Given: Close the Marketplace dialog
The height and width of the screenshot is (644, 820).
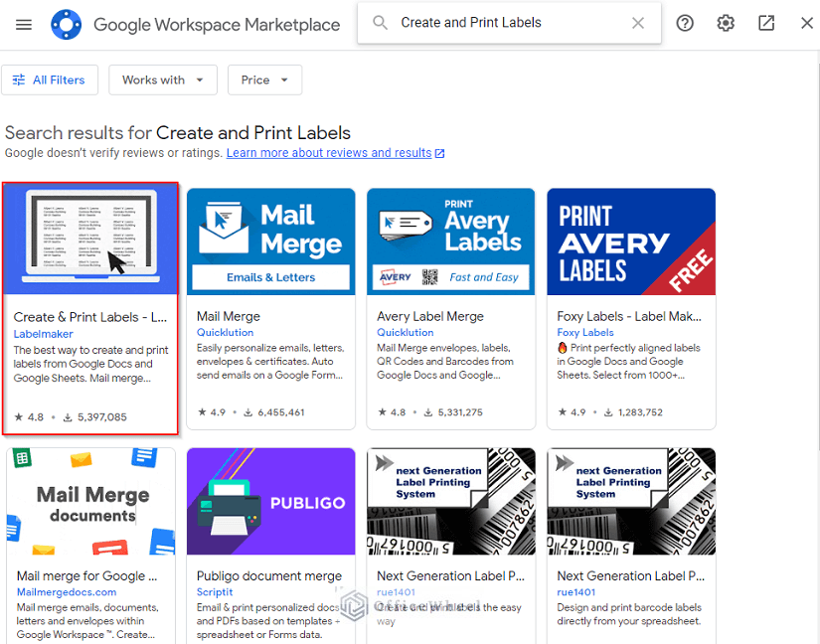Looking at the screenshot, I should pyautogui.click(x=807, y=23).
